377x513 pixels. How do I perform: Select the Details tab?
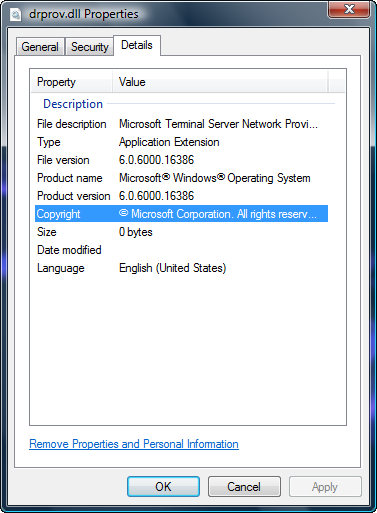click(x=137, y=45)
